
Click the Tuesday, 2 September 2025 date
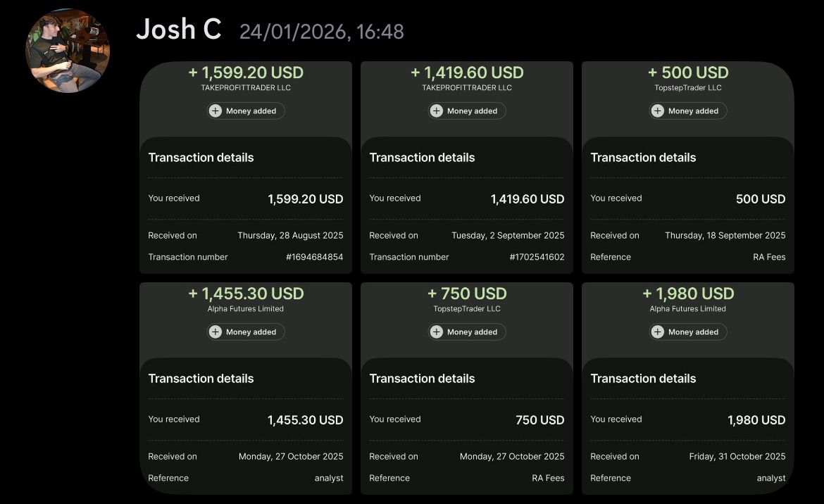coord(508,236)
